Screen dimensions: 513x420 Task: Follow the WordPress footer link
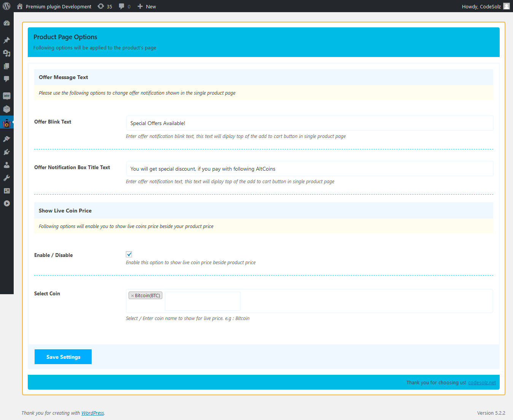click(92, 413)
